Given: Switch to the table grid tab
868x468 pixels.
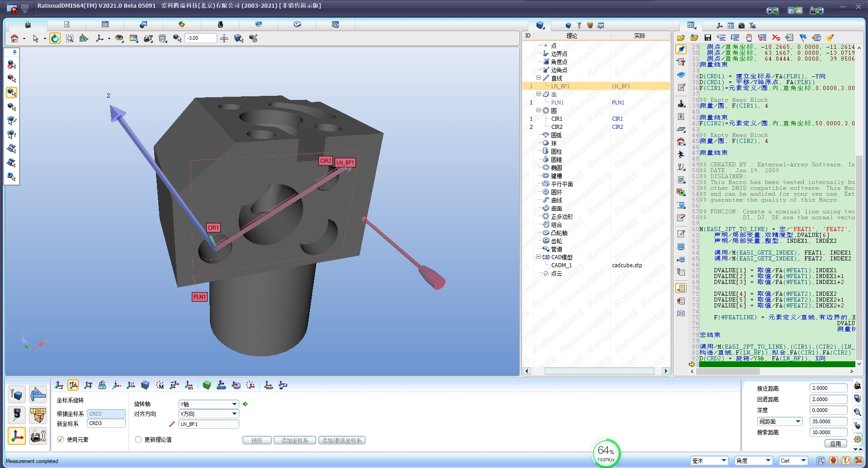Looking at the screenshot, I should point(105,24).
